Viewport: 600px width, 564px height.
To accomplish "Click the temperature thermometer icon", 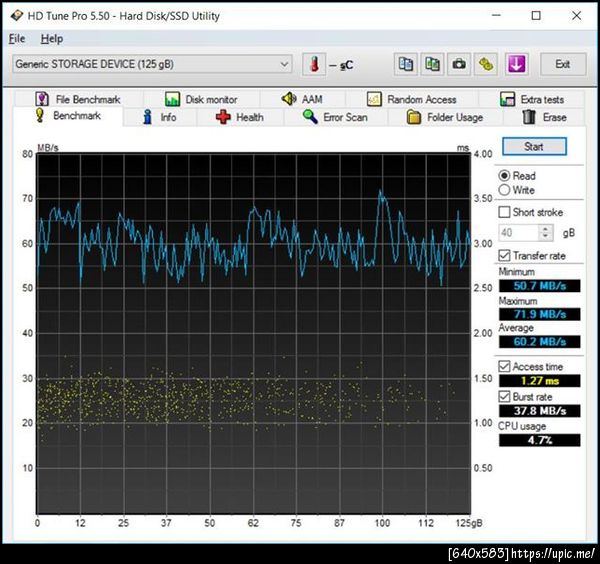I will [x=314, y=64].
